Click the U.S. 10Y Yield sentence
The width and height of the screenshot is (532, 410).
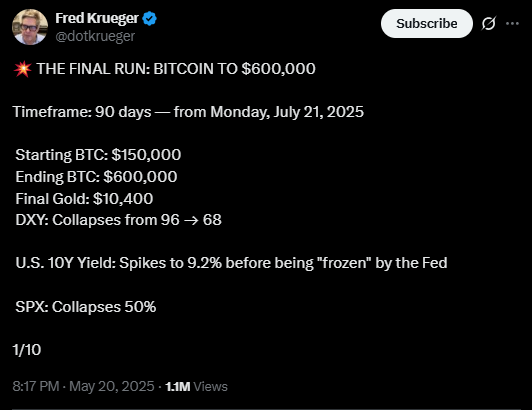point(231,263)
